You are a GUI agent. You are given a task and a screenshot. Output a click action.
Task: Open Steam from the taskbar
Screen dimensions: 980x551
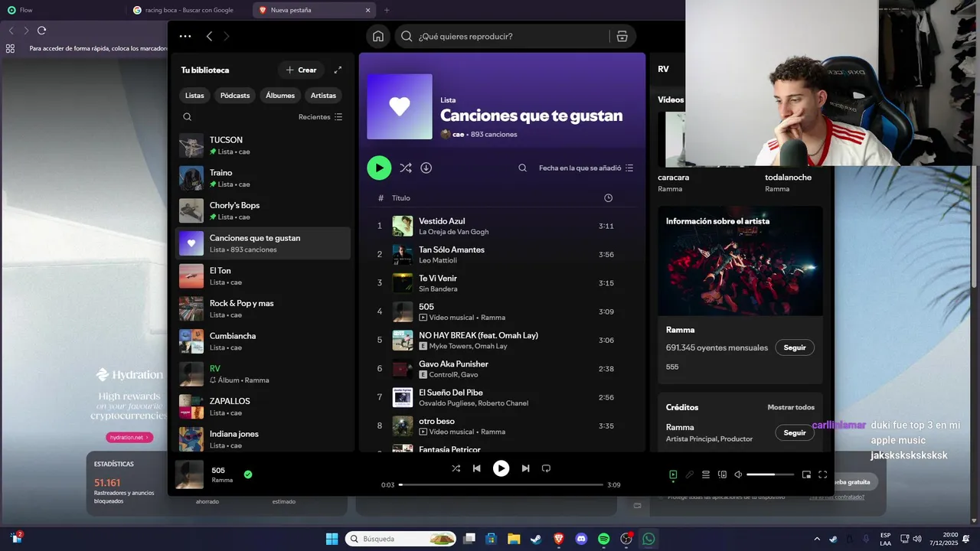536,539
